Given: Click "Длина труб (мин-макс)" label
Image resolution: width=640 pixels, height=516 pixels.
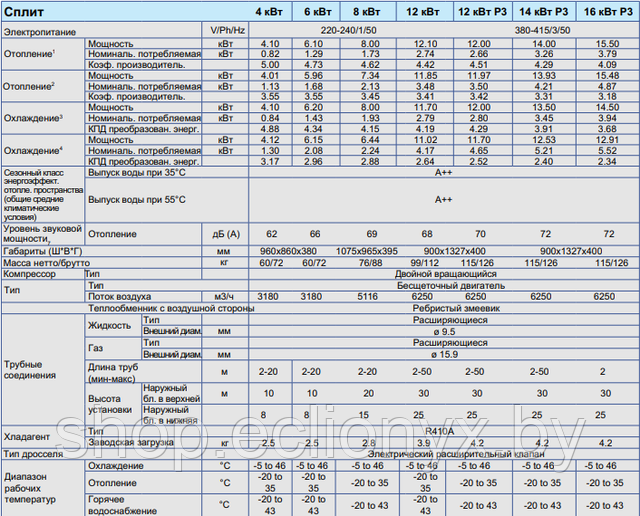Looking at the screenshot, I should (x=113, y=373).
